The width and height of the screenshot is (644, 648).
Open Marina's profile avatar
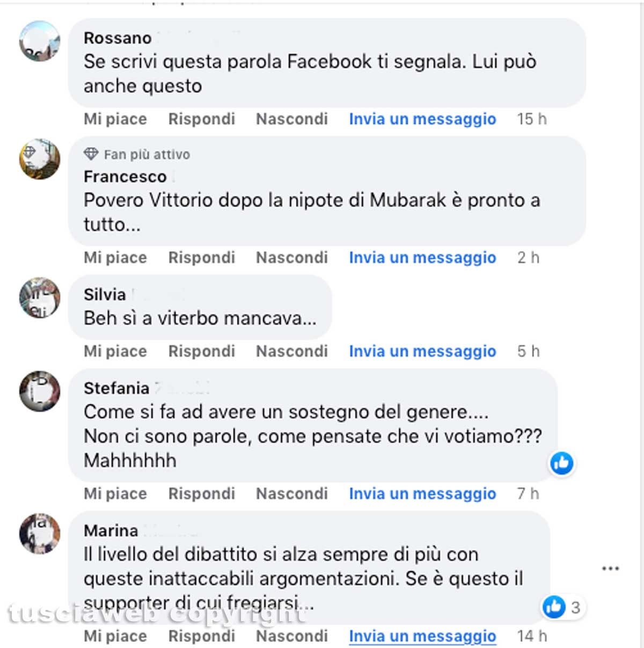(x=40, y=534)
